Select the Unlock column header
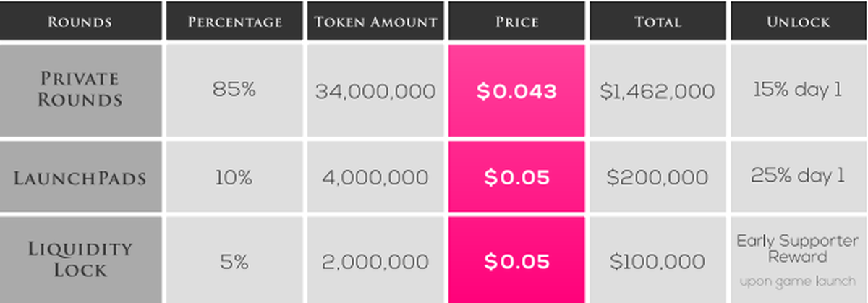Image resolution: width=868 pixels, height=303 pixels. point(799,22)
